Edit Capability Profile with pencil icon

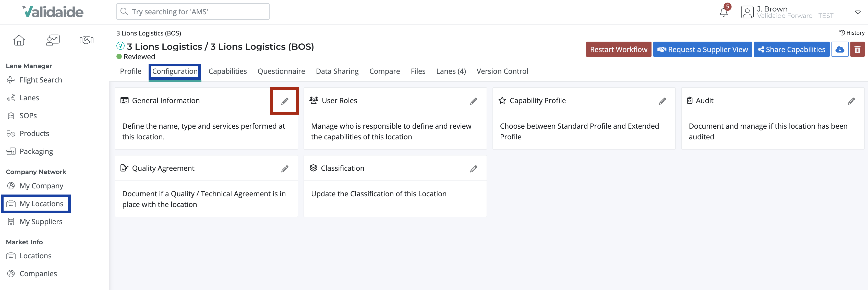(662, 101)
